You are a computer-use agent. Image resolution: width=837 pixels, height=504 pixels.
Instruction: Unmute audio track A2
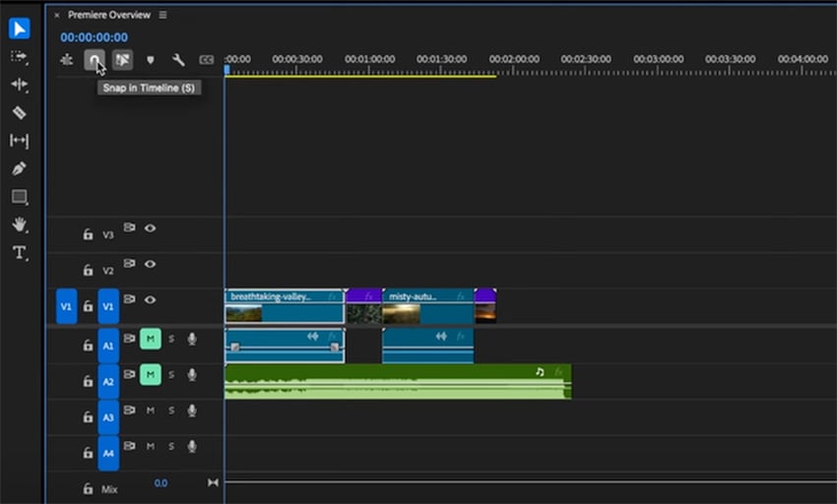coord(151,374)
